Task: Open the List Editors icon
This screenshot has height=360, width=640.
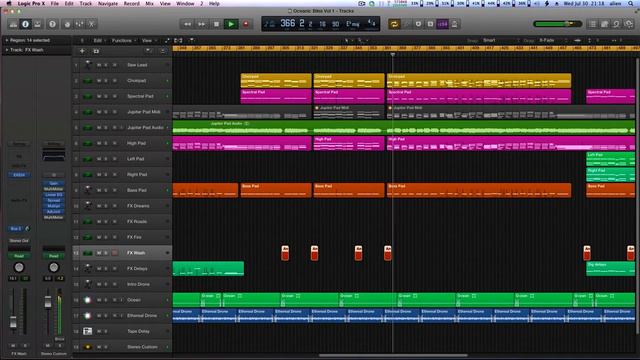Action: (593, 24)
